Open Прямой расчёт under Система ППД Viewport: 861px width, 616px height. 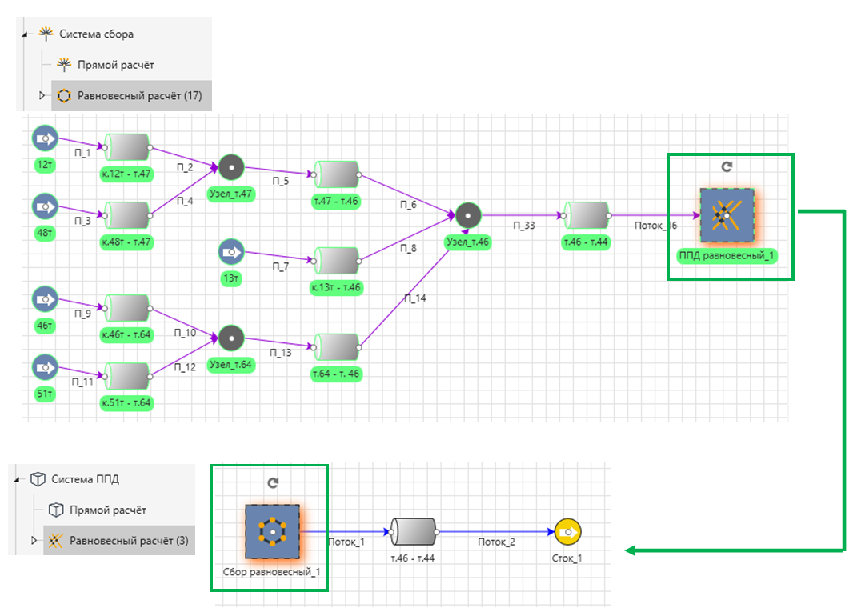pos(107,510)
